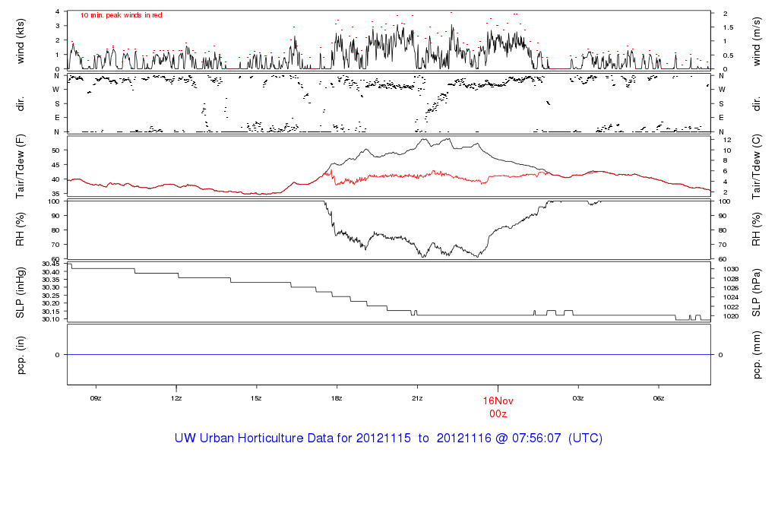Click the '30.45' pressure tick label
This screenshot has height=532, width=778.
(51, 264)
